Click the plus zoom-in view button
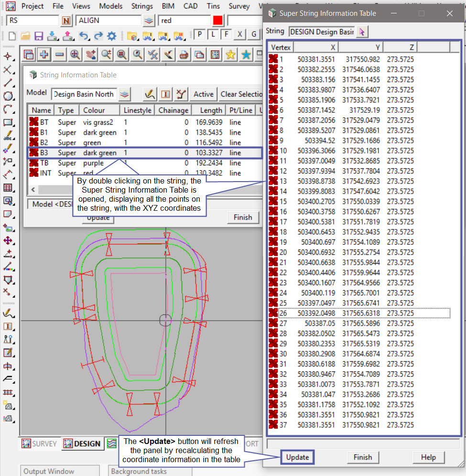Image resolution: width=466 pixels, height=476 pixels. [44, 54]
